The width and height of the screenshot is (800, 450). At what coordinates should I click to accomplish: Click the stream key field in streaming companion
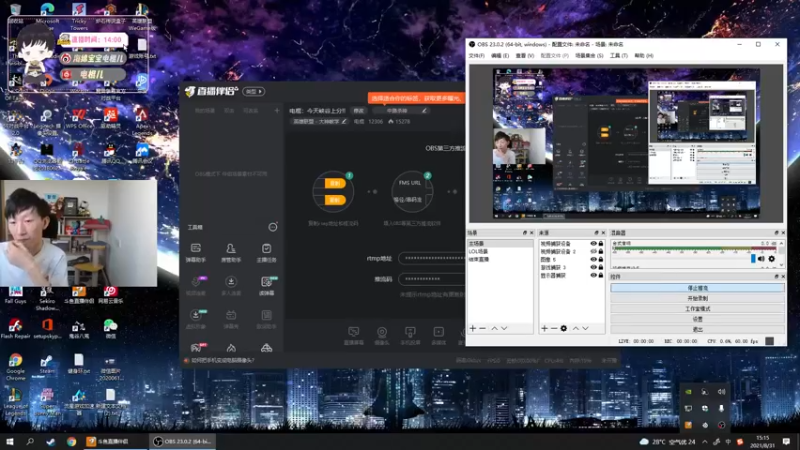point(431,279)
